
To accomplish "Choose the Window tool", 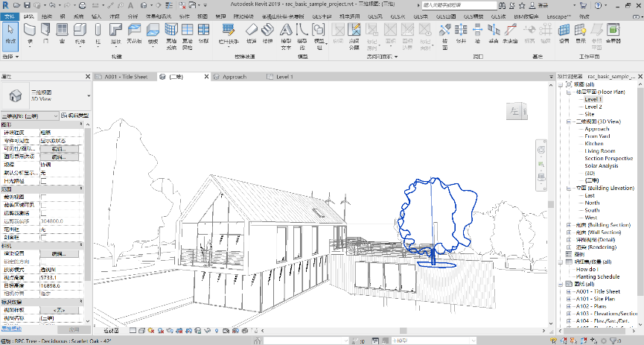I will pos(62,34).
